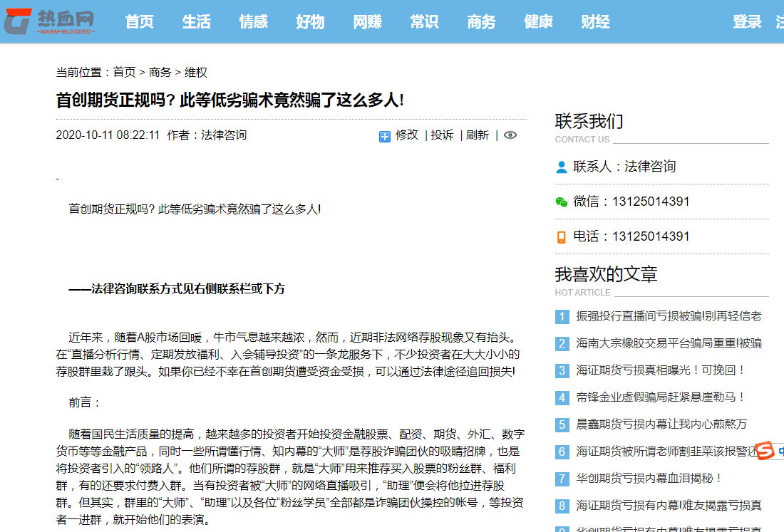Go to the 好物 section
Screen dimensions: 784x532
[310, 21]
